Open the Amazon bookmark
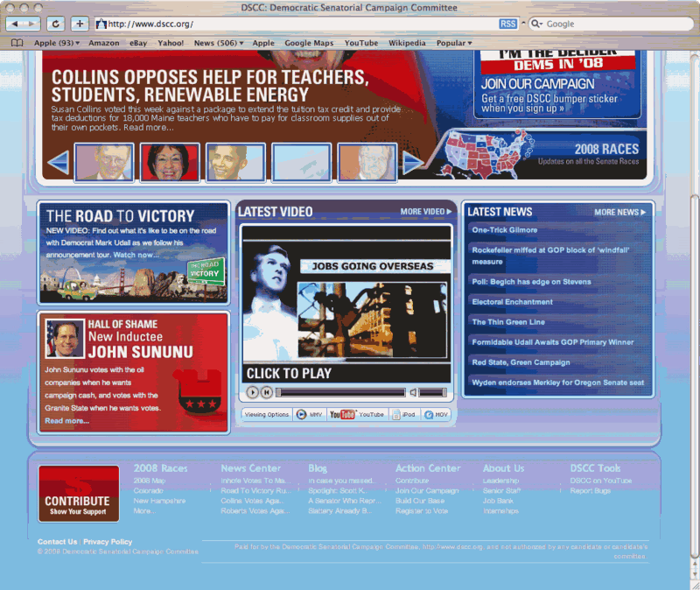This screenshot has height=590, width=700. pos(104,43)
